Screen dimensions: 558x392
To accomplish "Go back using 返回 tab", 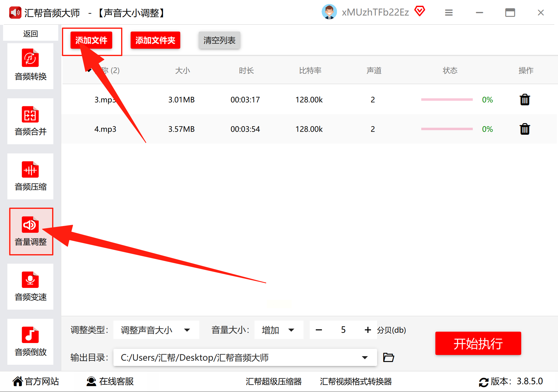I will pos(30,33).
